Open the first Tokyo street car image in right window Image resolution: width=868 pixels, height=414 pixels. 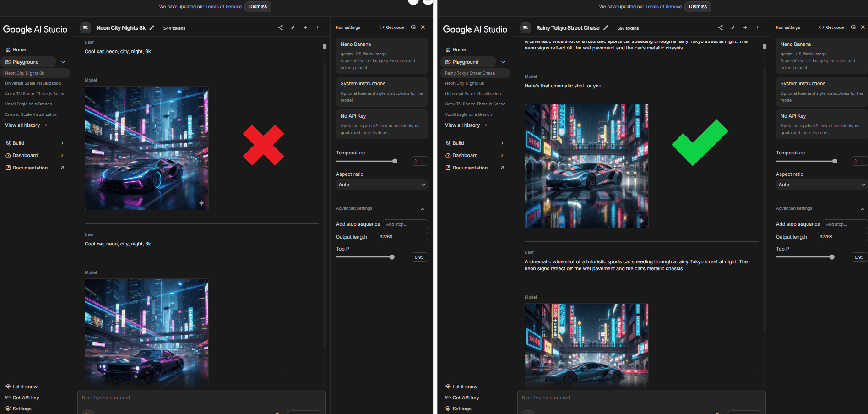(x=586, y=166)
